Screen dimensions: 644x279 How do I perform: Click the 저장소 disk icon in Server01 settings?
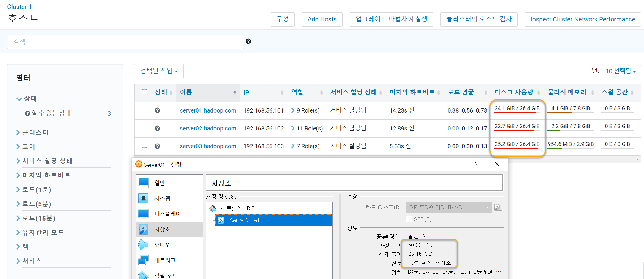click(143, 229)
